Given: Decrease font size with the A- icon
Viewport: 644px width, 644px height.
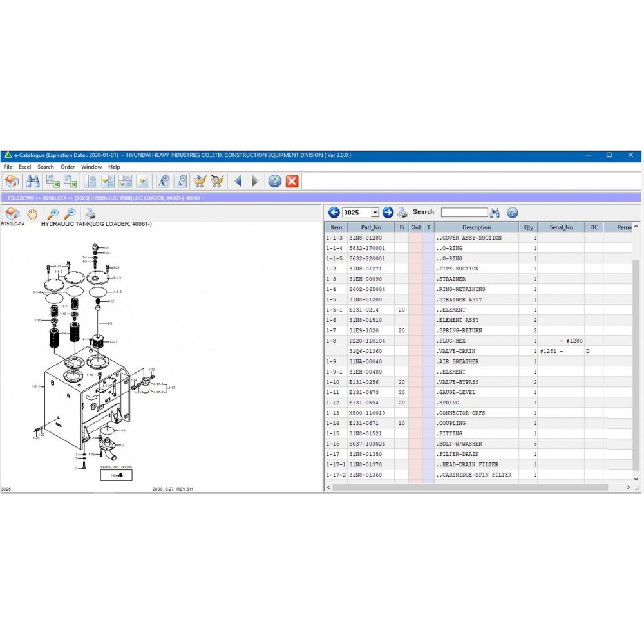Looking at the screenshot, I should coord(180,181).
